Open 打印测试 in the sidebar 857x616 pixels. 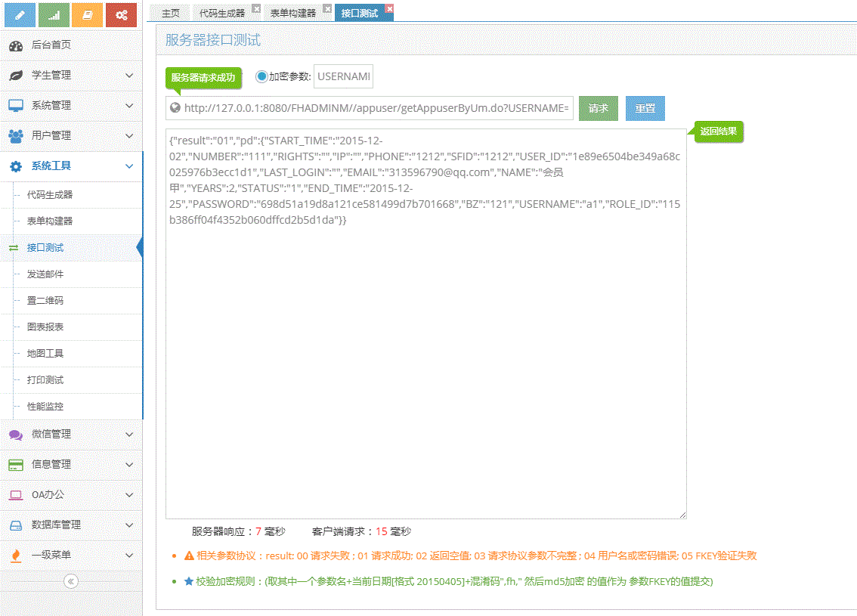pos(45,380)
